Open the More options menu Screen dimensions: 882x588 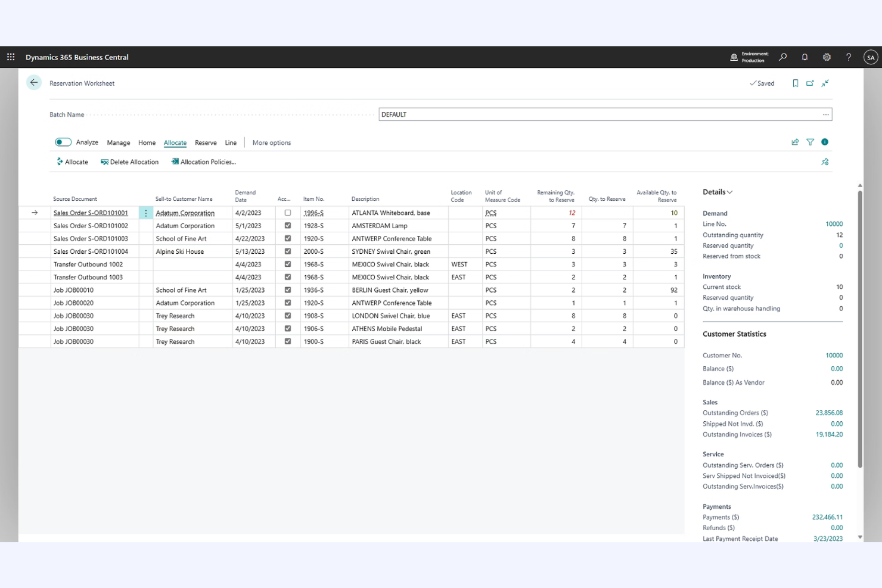272,142
